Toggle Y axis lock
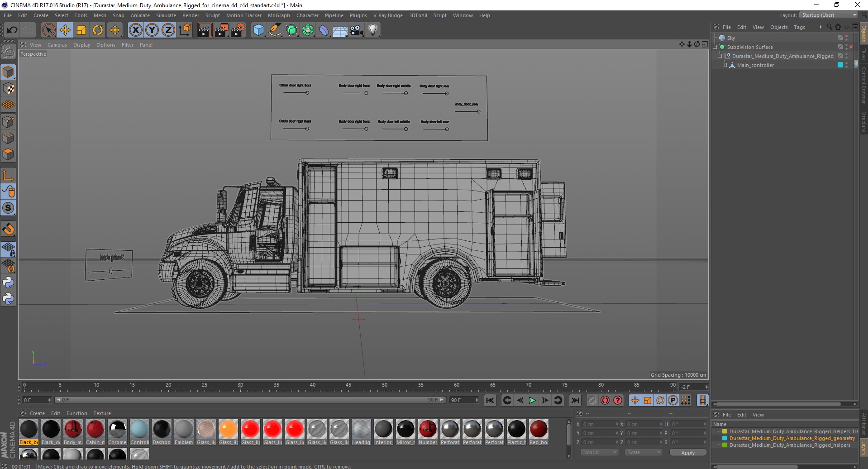868x469 pixels. (152, 30)
